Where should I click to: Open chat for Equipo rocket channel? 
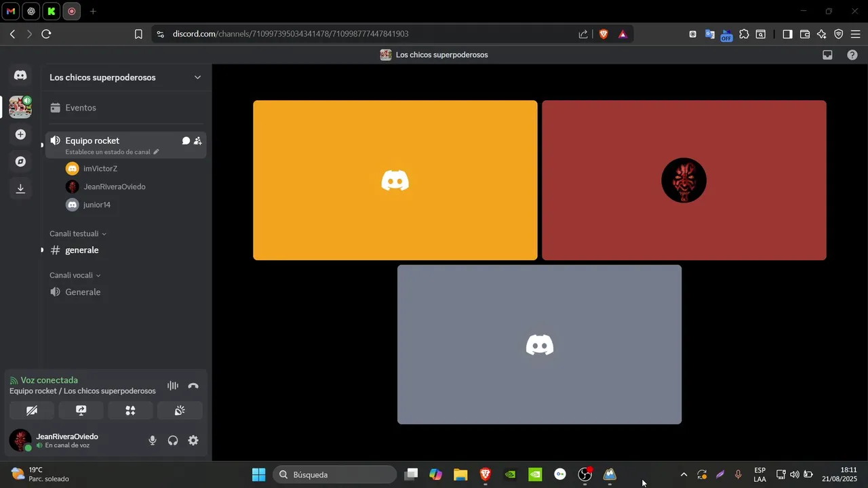tap(186, 141)
